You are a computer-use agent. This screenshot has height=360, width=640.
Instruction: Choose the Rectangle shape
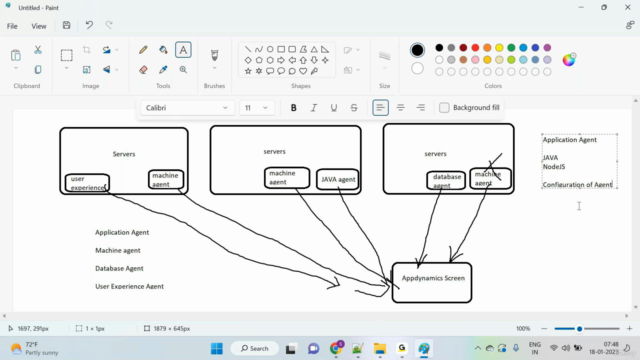(x=281, y=49)
